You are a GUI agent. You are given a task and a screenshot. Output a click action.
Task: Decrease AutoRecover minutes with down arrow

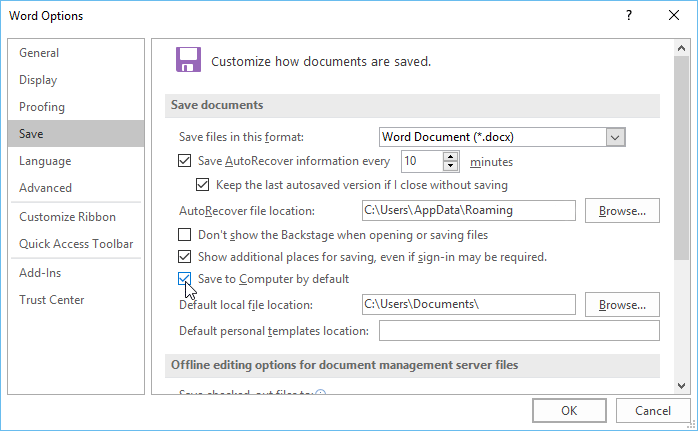[x=450, y=166]
